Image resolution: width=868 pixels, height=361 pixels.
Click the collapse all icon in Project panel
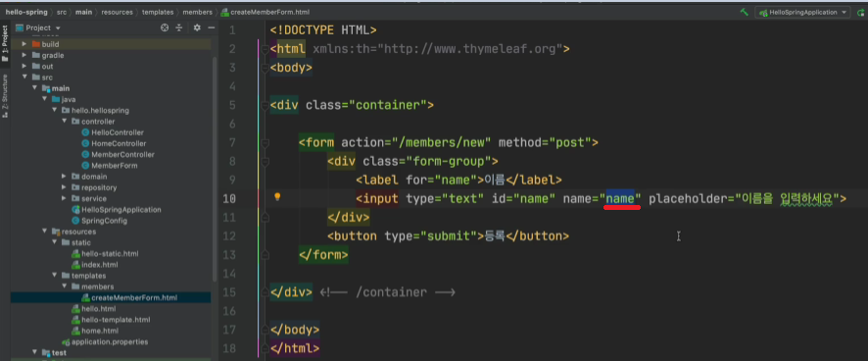click(x=179, y=27)
